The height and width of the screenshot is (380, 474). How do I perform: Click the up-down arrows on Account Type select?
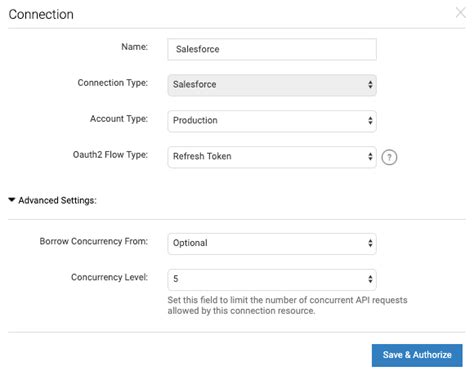[370, 121]
